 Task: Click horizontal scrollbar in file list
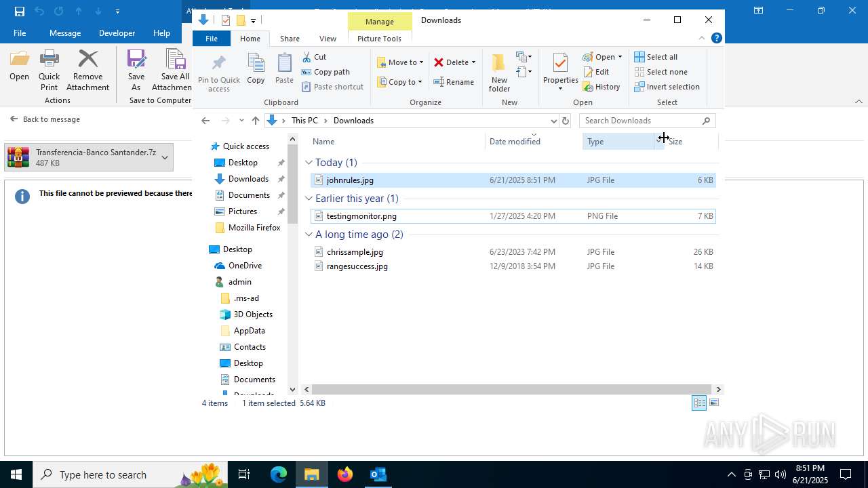tap(511, 389)
